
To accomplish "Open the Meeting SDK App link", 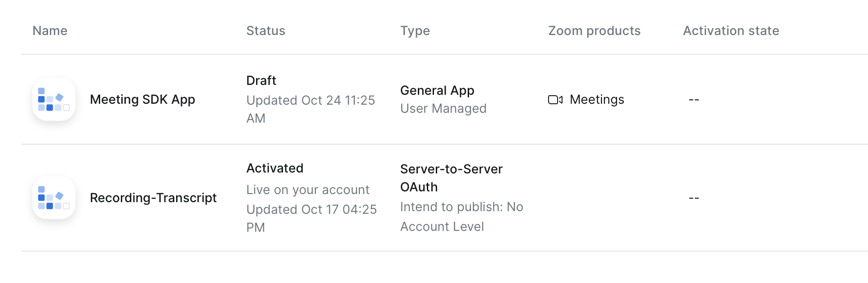I will (142, 99).
